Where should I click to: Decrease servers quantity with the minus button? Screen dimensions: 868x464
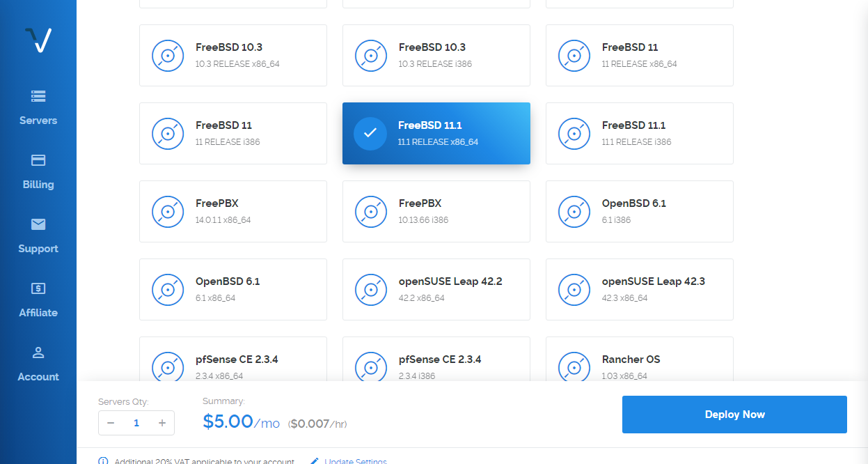111,423
